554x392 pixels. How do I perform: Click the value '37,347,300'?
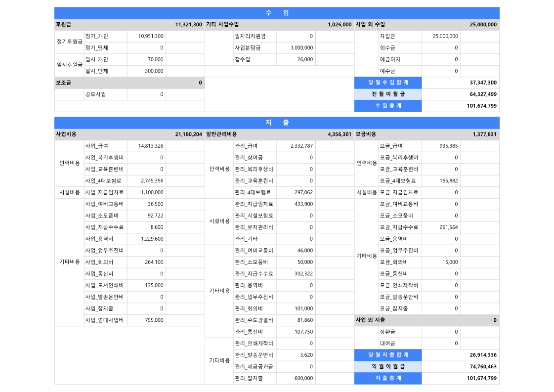tap(483, 83)
